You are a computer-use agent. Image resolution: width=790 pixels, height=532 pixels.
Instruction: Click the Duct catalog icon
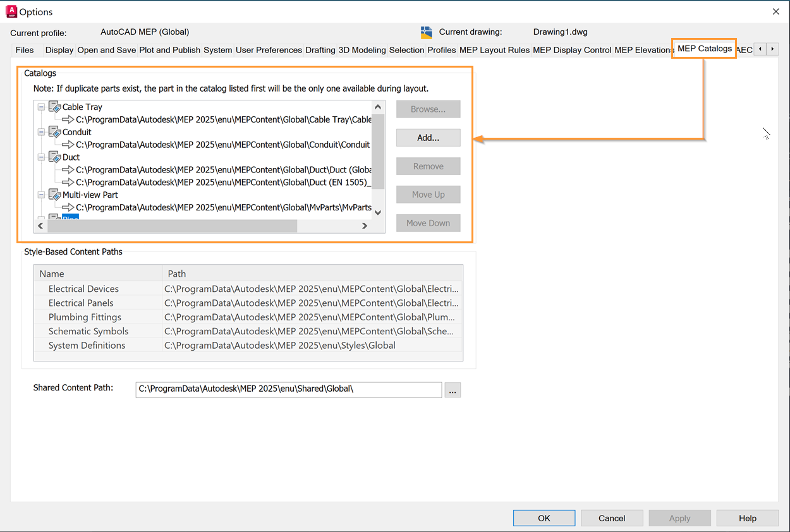(x=54, y=157)
